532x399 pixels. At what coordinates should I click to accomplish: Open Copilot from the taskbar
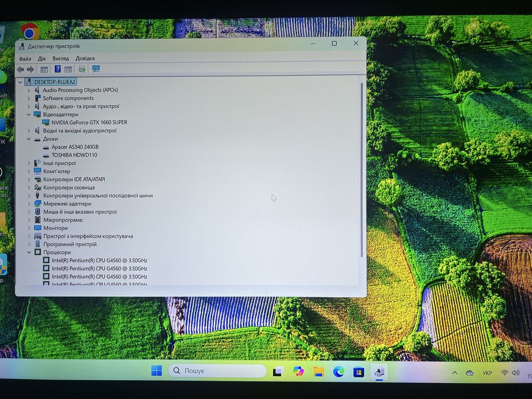(298, 372)
